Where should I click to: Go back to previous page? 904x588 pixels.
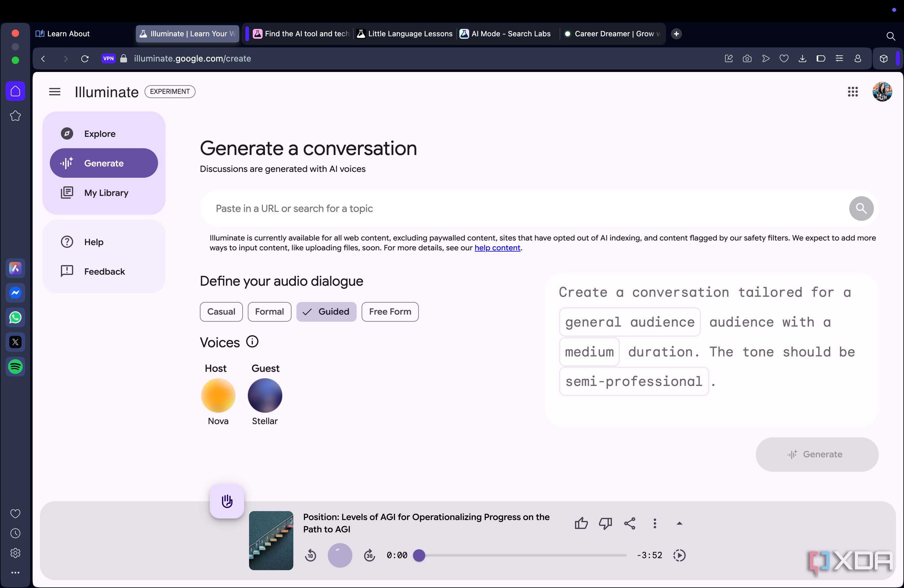tap(43, 58)
